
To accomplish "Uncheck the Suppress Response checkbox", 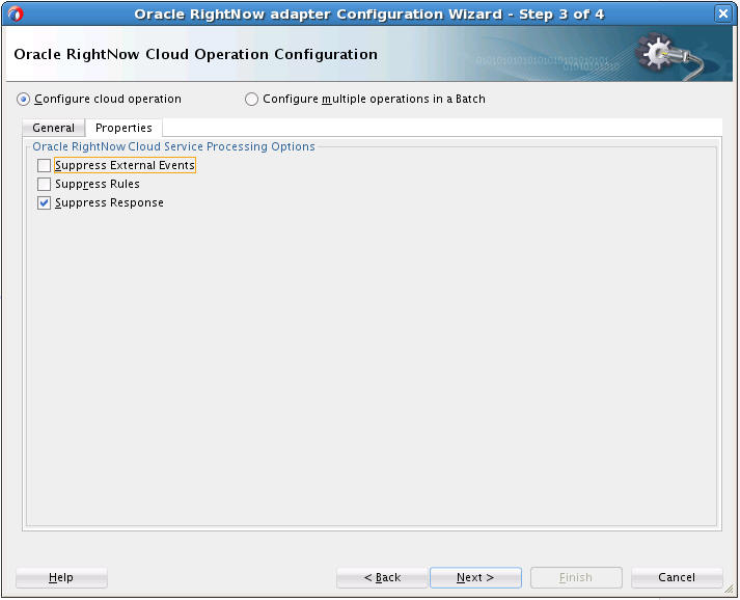I will click(x=44, y=203).
